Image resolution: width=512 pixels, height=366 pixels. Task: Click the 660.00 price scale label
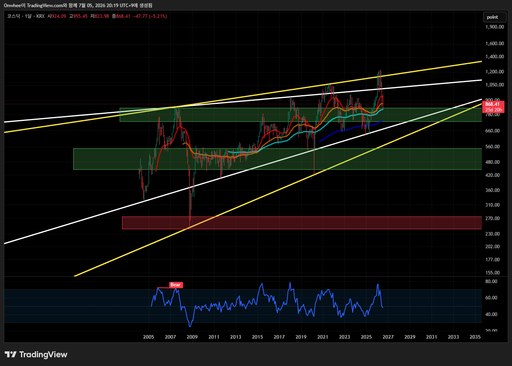click(x=493, y=131)
